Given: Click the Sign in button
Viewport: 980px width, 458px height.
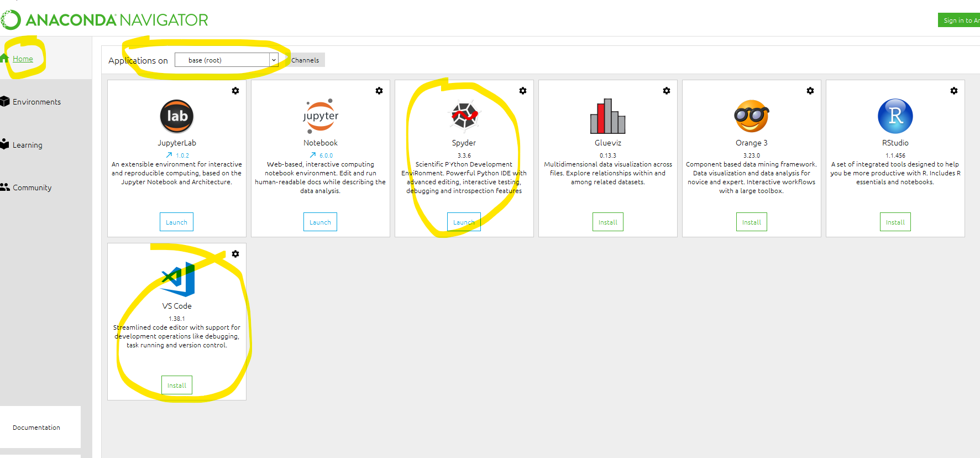Looking at the screenshot, I should click(x=959, y=20).
